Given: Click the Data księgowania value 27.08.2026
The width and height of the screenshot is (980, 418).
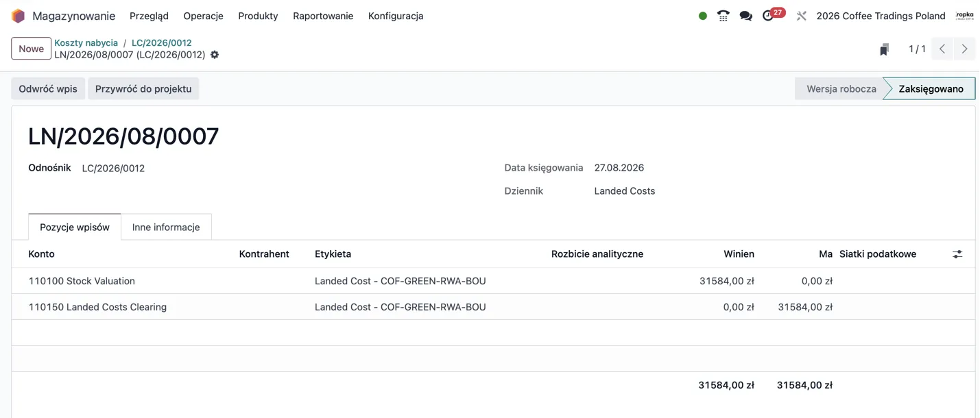Looking at the screenshot, I should pos(619,167).
